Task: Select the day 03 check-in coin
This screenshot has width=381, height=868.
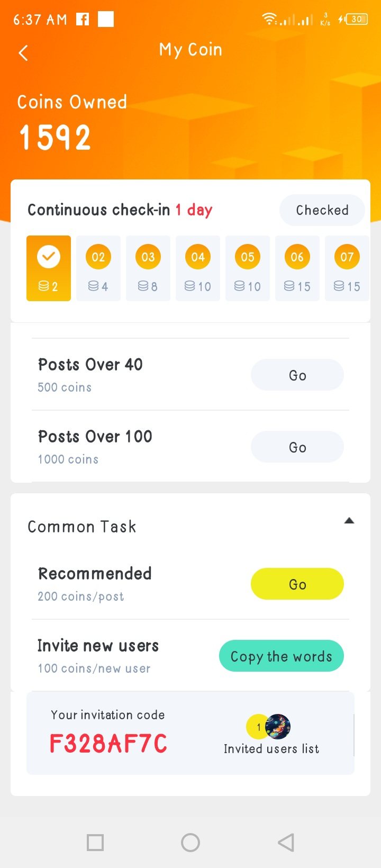Action: pyautogui.click(x=148, y=257)
